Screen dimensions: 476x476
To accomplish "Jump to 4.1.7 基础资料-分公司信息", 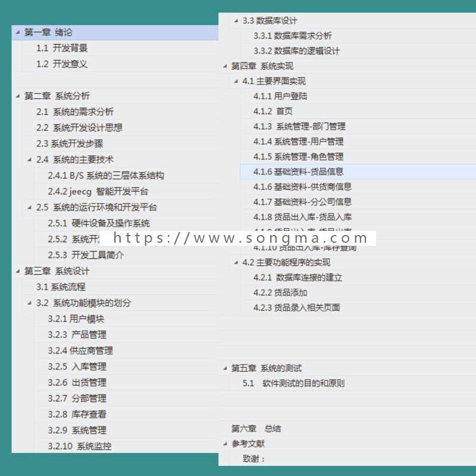I will (x=302, y=202).
